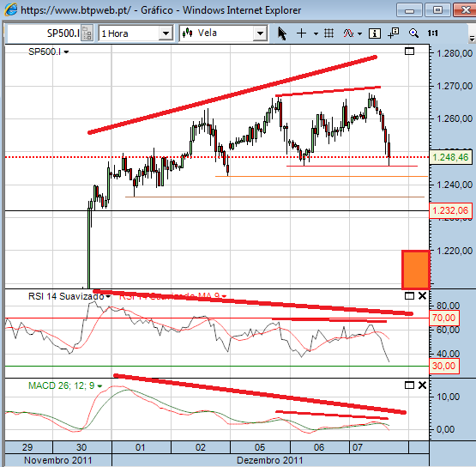Click the Internet Explorer logo icon

point(10,9)
